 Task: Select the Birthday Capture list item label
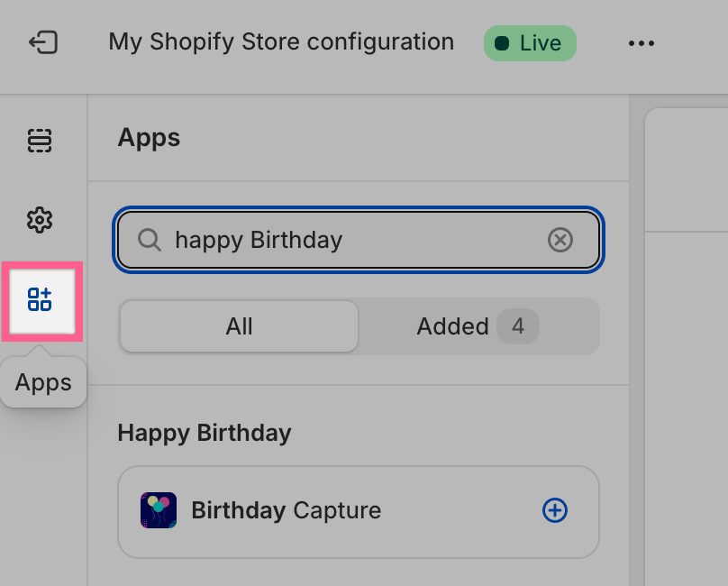tap(286, 510)
